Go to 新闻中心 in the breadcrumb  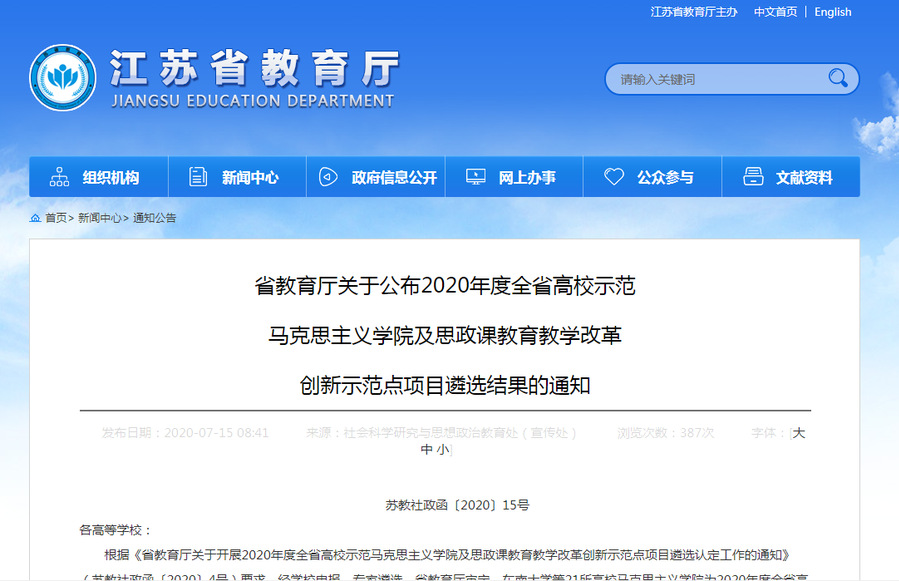100,218
